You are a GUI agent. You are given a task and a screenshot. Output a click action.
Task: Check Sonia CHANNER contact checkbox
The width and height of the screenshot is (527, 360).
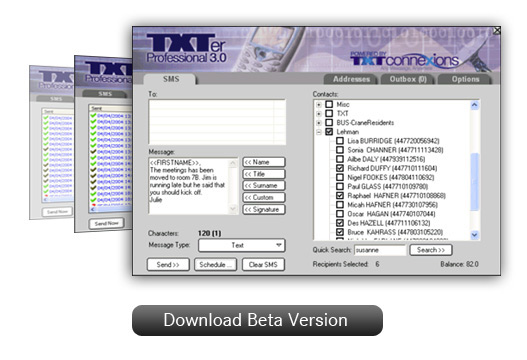[x=340, y=150]
